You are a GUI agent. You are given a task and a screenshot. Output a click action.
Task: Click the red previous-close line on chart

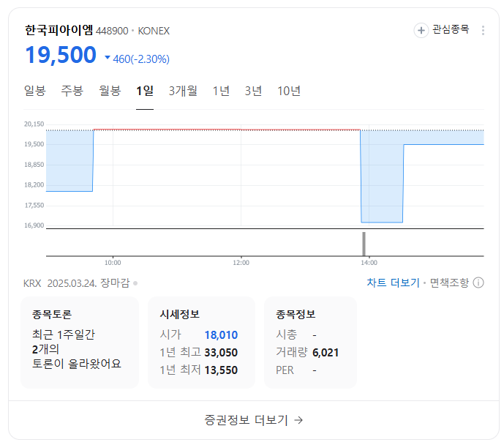point(227,130)
